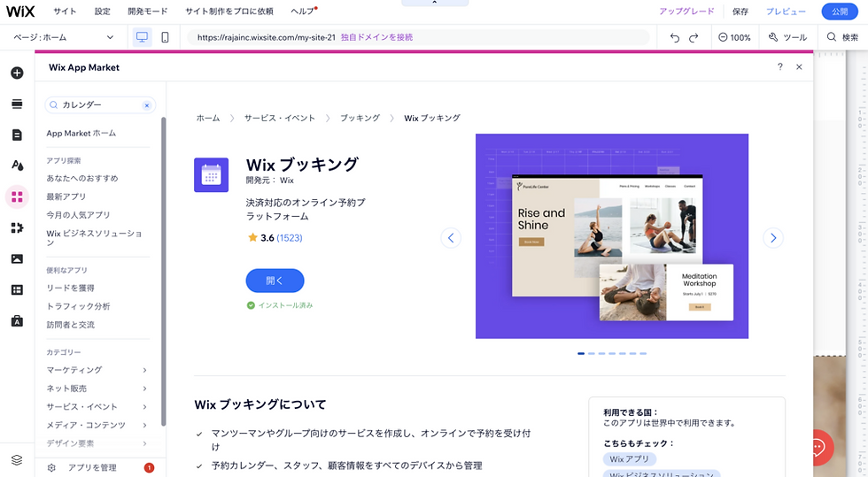
Task: Go to ブッキング breadcrumb
Action: (x=360, y=118)
